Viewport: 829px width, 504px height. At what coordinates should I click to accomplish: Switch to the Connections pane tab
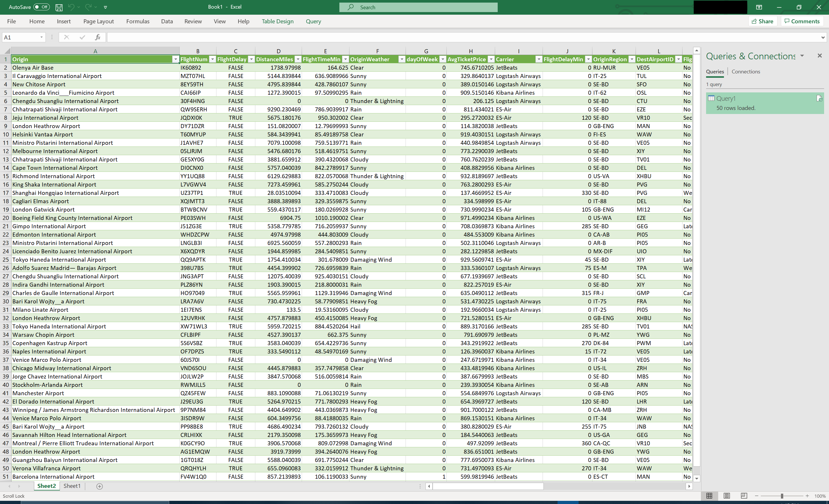click(746, 72)
